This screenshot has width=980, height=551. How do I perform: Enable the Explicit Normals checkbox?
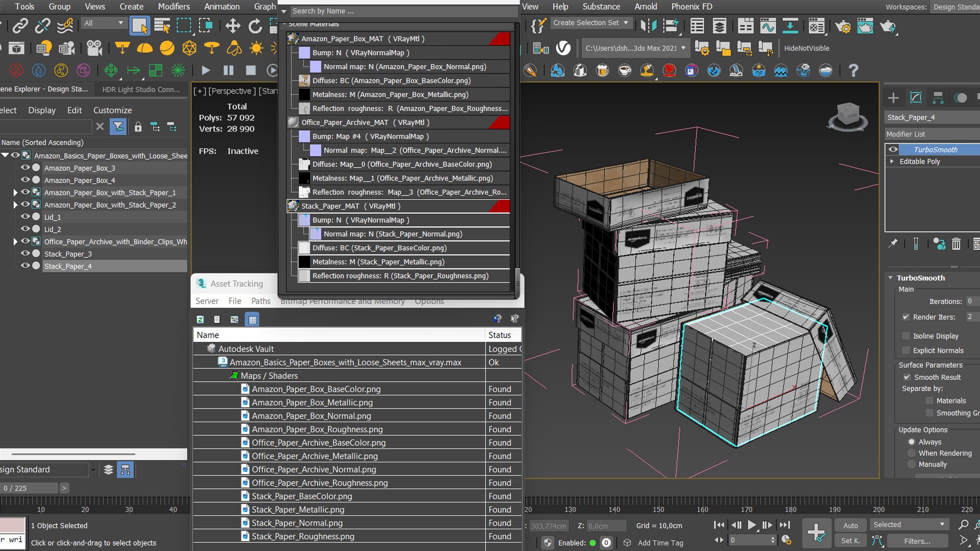[906, 350]
